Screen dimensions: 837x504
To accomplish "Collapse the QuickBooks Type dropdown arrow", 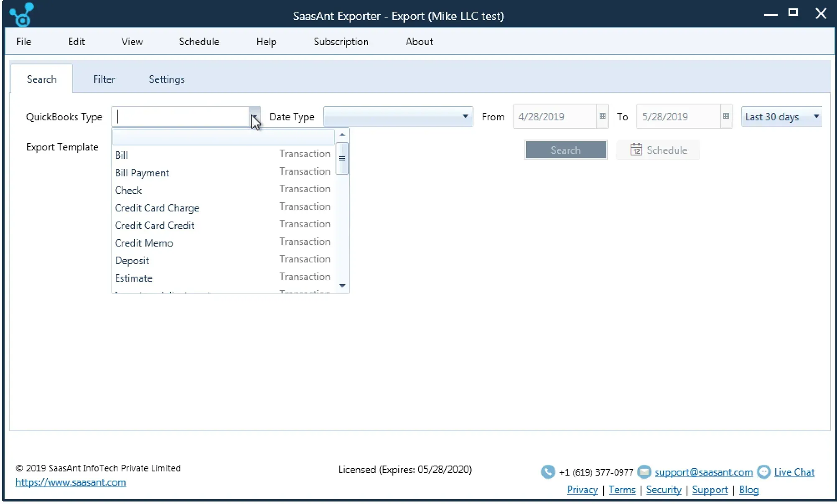I will click(254, 117).
